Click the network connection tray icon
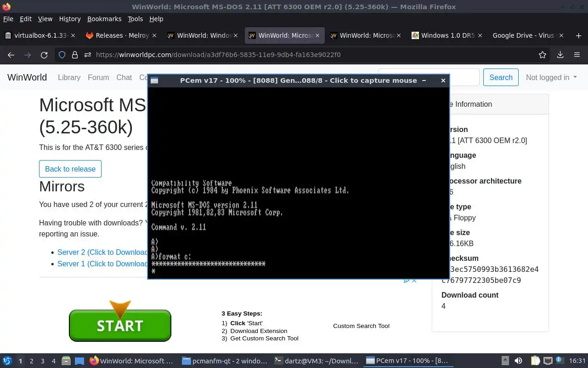This screenshot has height=368, width=588. tap(548, 361)
